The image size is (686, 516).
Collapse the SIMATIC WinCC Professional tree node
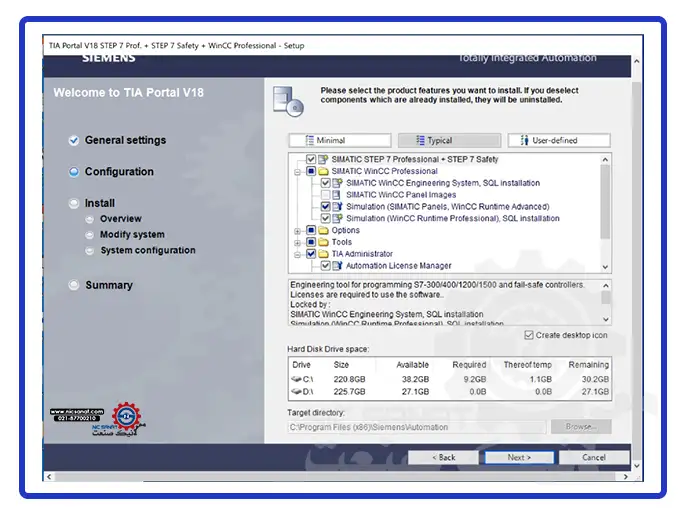(298, 172)
